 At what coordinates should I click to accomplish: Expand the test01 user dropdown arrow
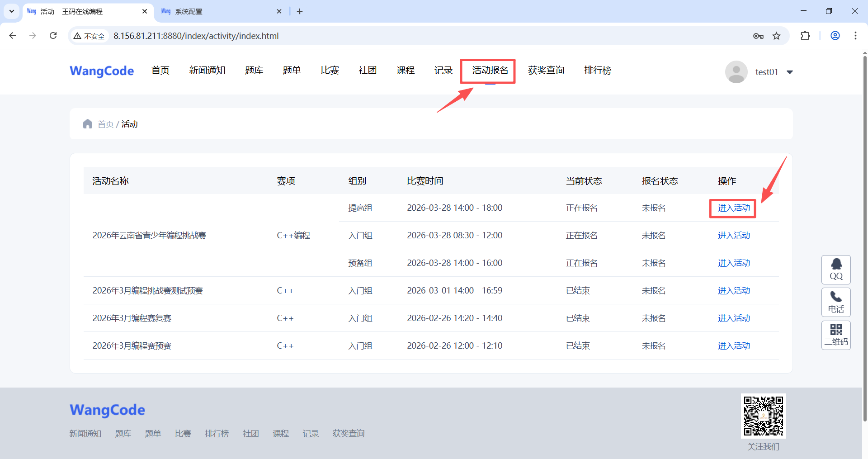pyautogui.click(x=790, y=72)
